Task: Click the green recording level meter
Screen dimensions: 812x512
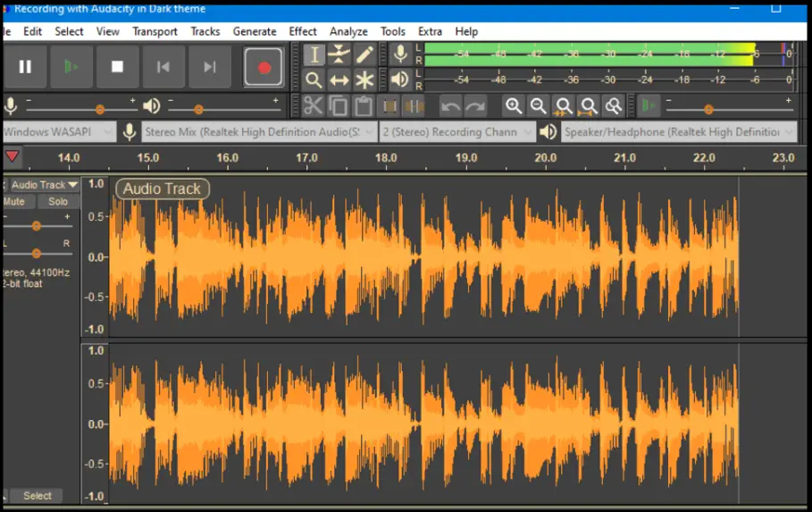Action: coord(608,55)
